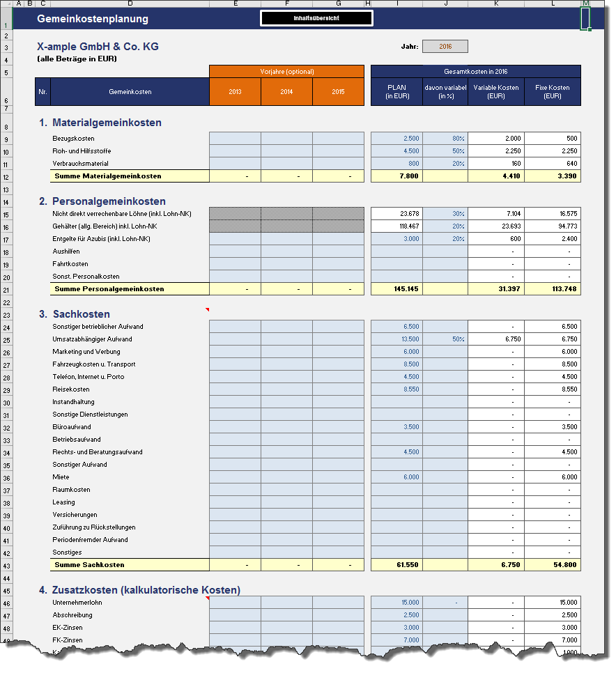Click the red comment marker beside Sachkosten heading
This screenshot has width=616, height=673.
(207, 309)
